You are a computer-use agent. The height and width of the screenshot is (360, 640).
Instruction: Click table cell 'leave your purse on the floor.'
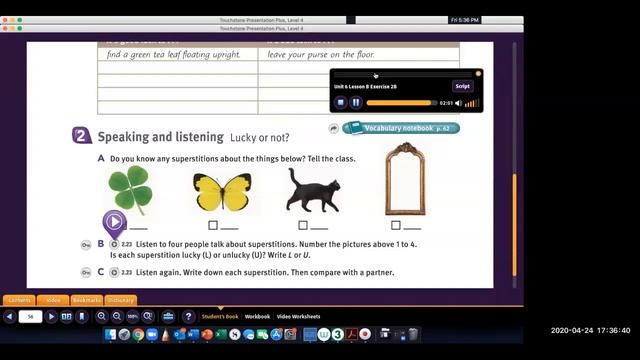coord(358,54)
